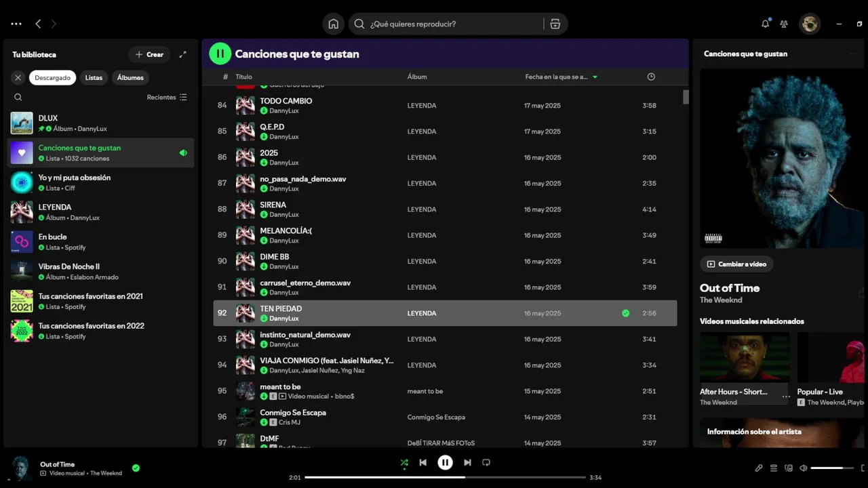The image size is (868, 488).
Task: Open 'Popular - Live' video thumbnail
Action: pyautogui.click(x=832, y=357)
